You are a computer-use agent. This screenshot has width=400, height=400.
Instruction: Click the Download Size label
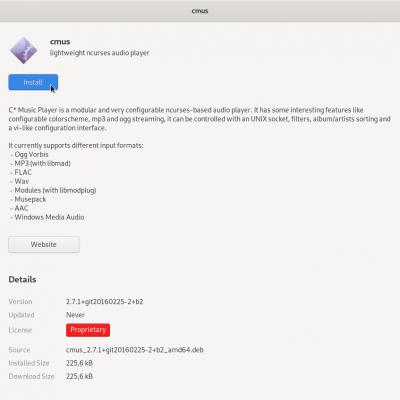click(31, 376)
